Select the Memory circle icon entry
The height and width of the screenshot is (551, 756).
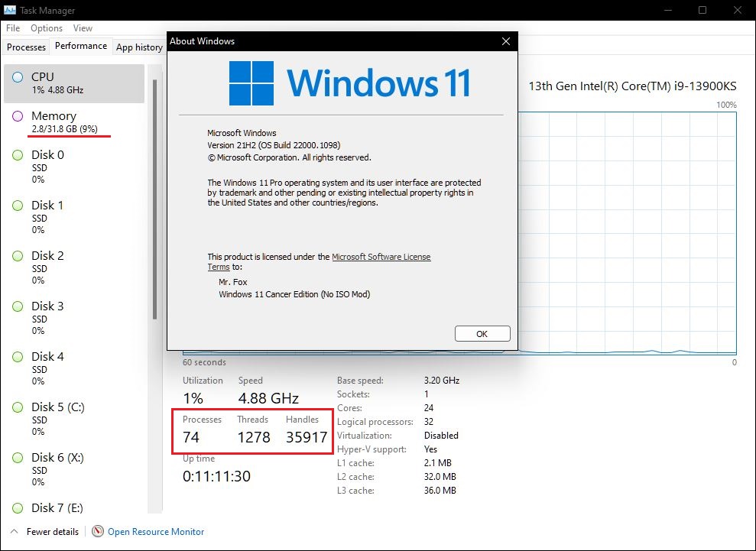tap(18, 116)
